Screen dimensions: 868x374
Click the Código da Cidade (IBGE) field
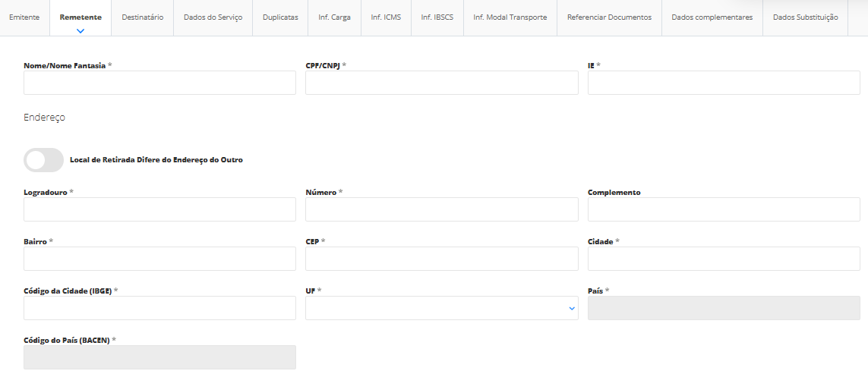[x=159, y=308]
